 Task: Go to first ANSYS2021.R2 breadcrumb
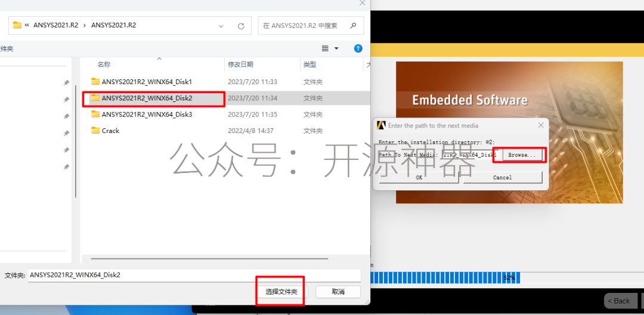(x=56, y=25)
